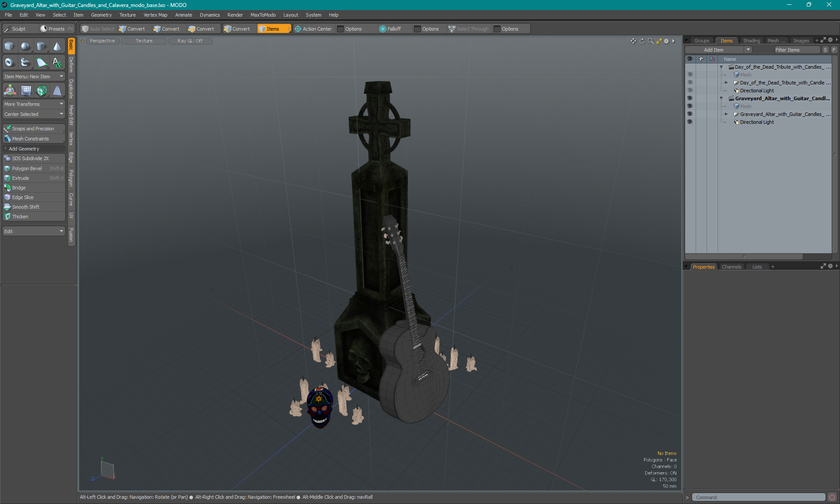The image size is (840, 504).
Task: Activate the Transform gizmo tool
Action: (x=10, y=91)
